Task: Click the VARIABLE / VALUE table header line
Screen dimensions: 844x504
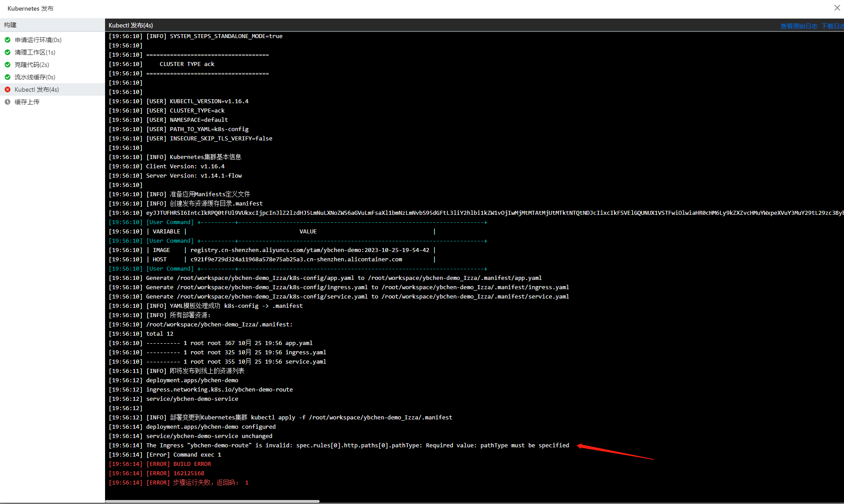Action: (x=272, y=232)
